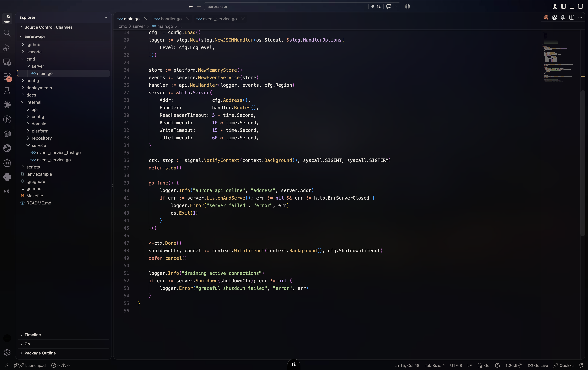Click the LF end-of-line indicator
This screenshot has width=588, height=370.
click(469, 365)
